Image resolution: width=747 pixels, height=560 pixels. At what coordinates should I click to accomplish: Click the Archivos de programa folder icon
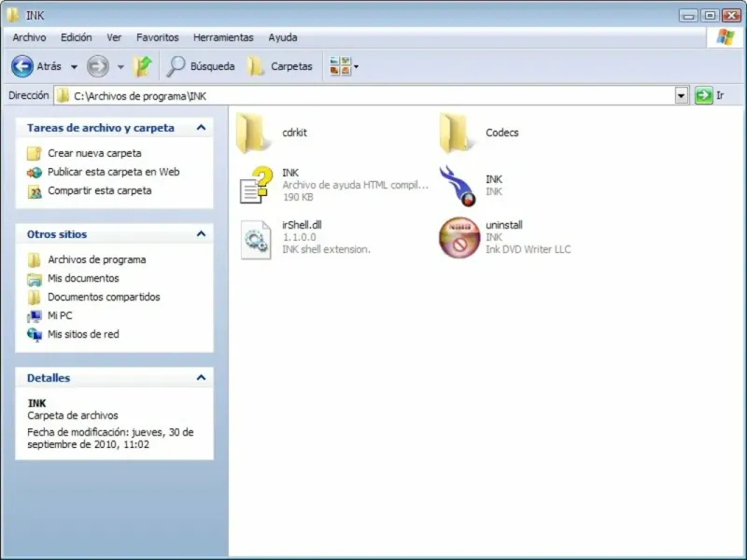coord(35,260)
